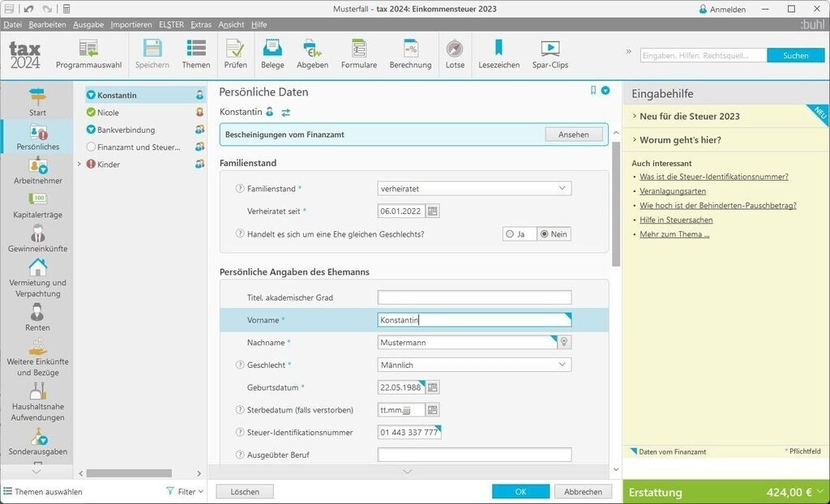The width and height of the screenshot is (830, 504).
Task: Click the Ansehen button
Action: [573, 135]
